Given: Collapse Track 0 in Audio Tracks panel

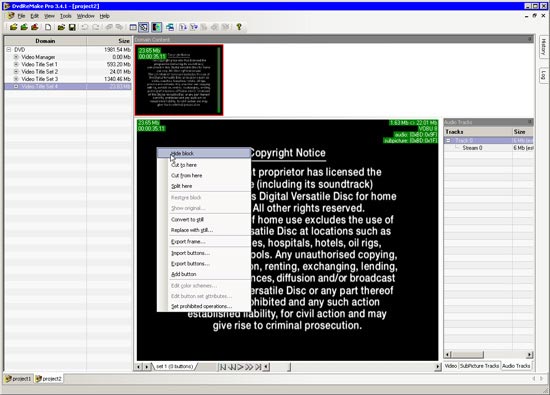Looking at the screenshot, I should tap(448, 140).
